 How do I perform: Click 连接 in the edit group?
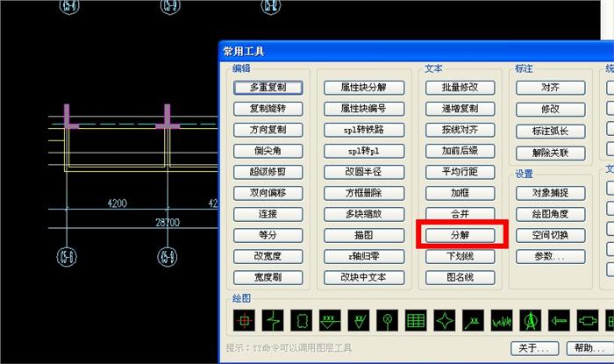(x=268, y=215)
